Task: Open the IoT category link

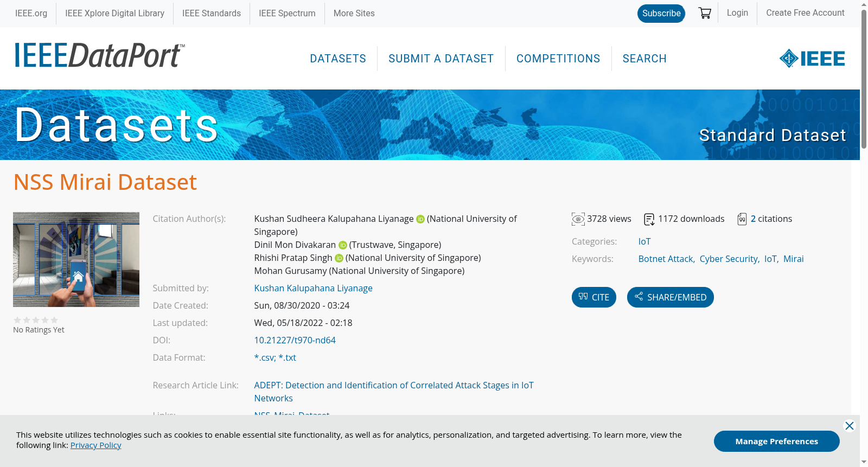Action: pos(644,241)
